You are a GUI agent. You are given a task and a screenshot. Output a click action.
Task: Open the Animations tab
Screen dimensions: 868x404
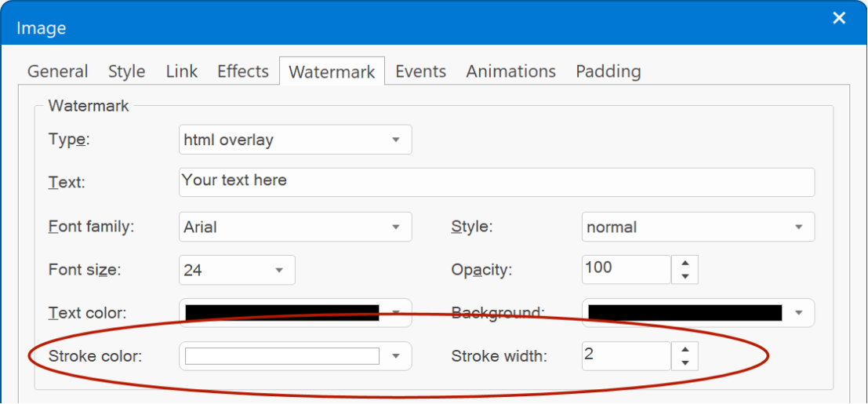[x=510, y=71]
